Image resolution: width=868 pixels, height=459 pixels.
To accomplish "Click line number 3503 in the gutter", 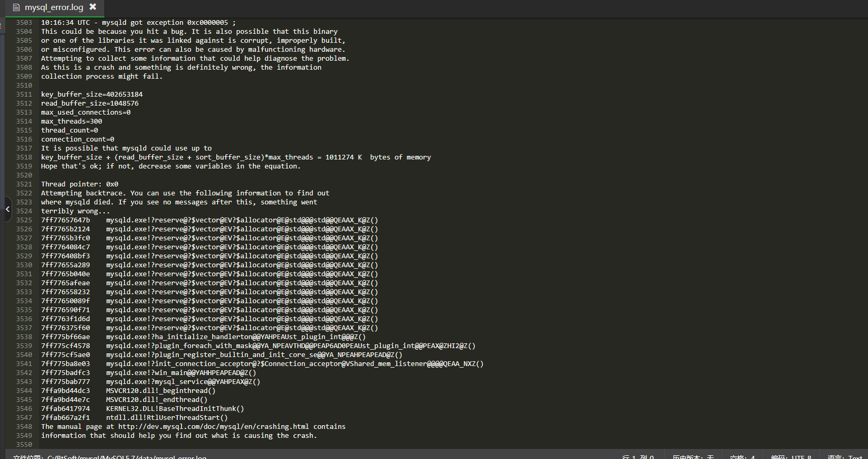I will [24, 22].
